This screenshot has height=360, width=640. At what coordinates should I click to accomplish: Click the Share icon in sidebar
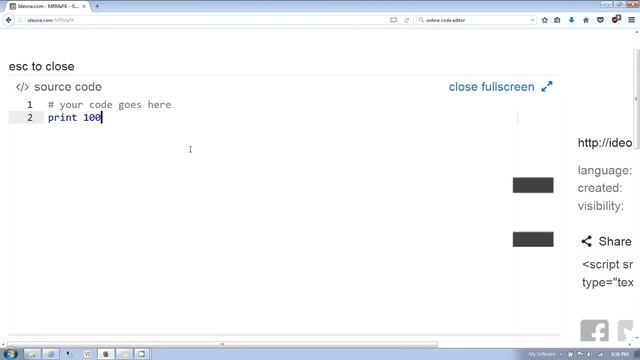(587, 241)
